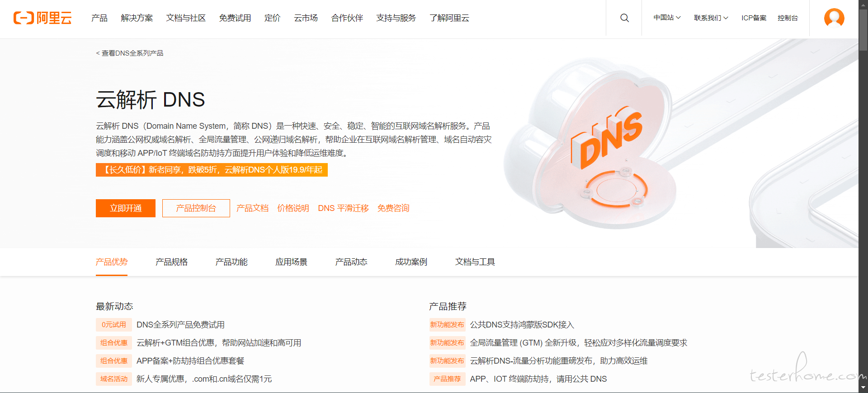Select the 产品动态 tab

point(351,262)
